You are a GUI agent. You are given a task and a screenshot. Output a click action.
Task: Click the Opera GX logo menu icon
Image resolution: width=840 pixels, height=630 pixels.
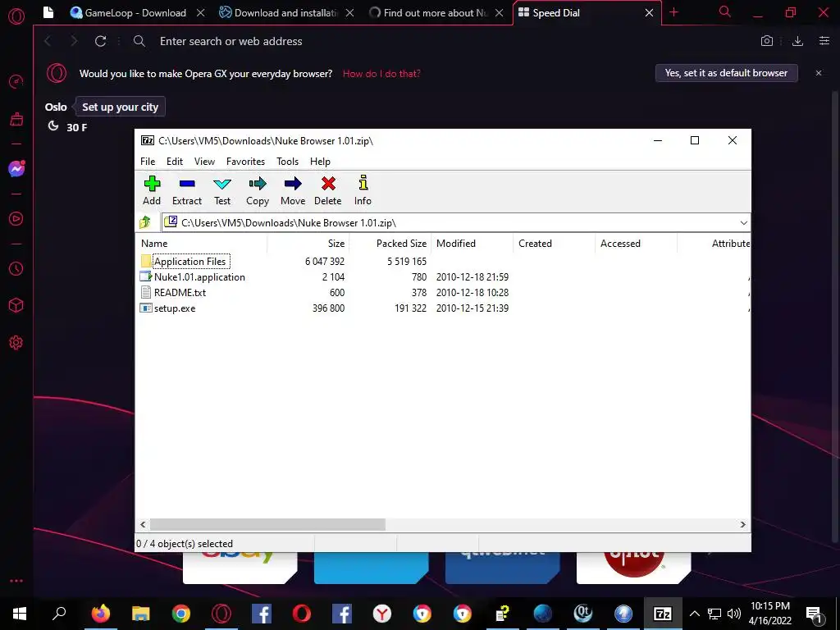[16, 16]
